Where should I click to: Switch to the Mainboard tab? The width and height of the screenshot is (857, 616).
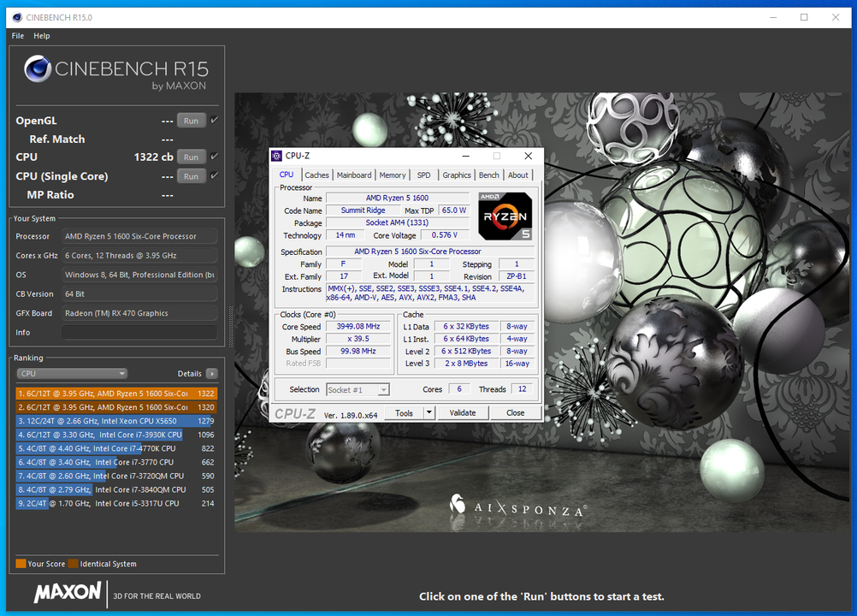point(354,175)
